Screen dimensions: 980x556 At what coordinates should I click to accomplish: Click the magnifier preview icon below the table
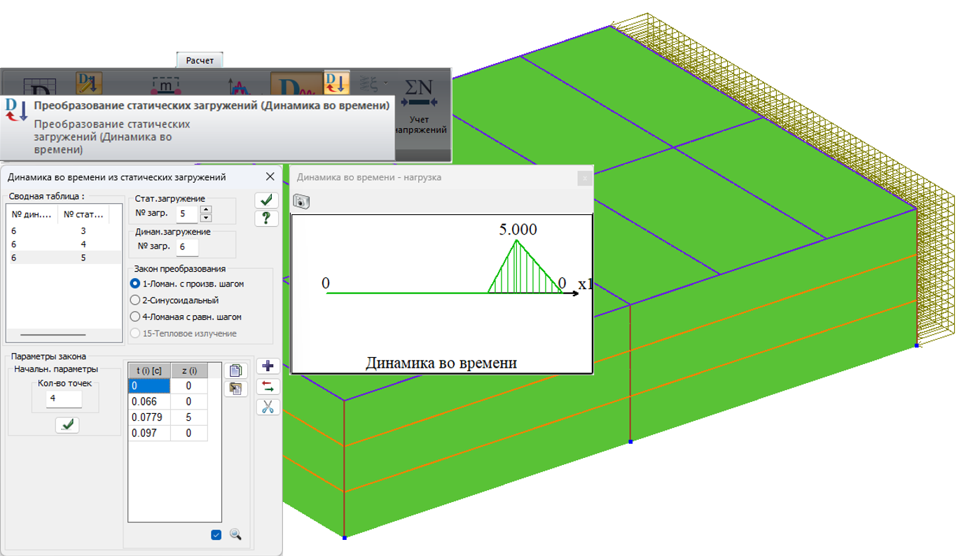[236, 535]
